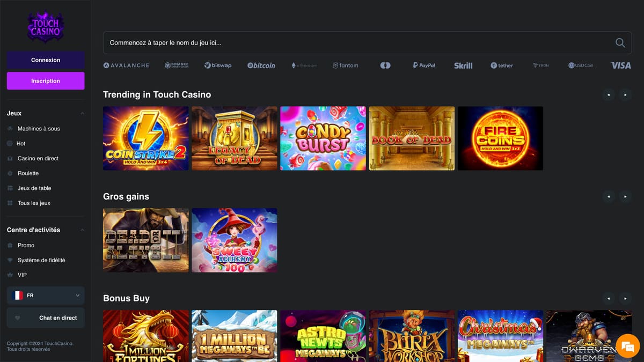Image resolution: width=644 pixels, height=362 pixels.
Task: Browse Tous les jeux from the sidebar
Action: point(11,203)
